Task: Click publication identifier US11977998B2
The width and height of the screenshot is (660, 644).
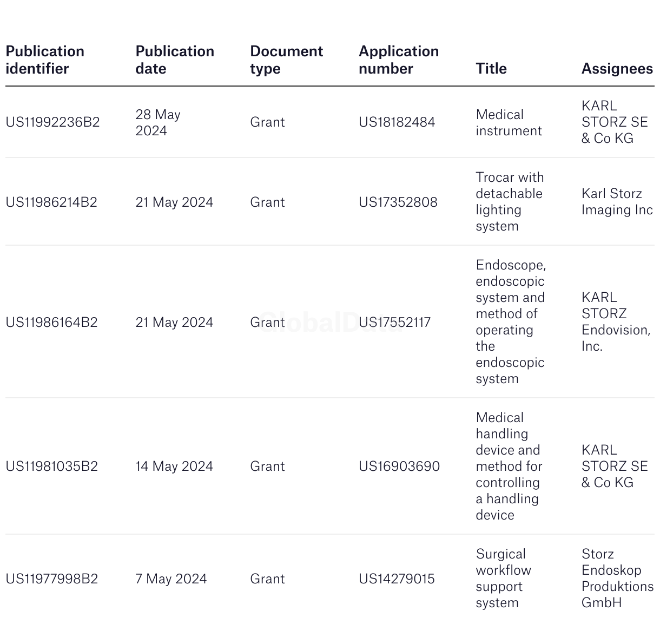Action: (52, 579)
